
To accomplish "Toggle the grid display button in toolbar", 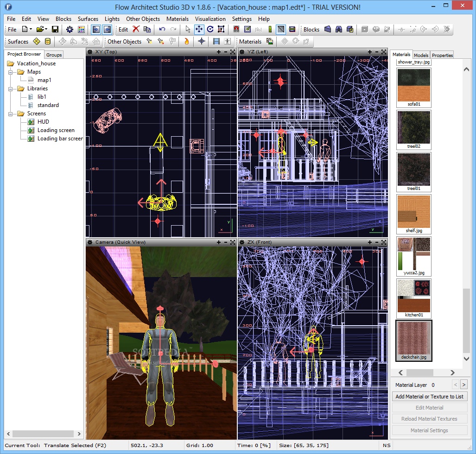I will 281,30.
